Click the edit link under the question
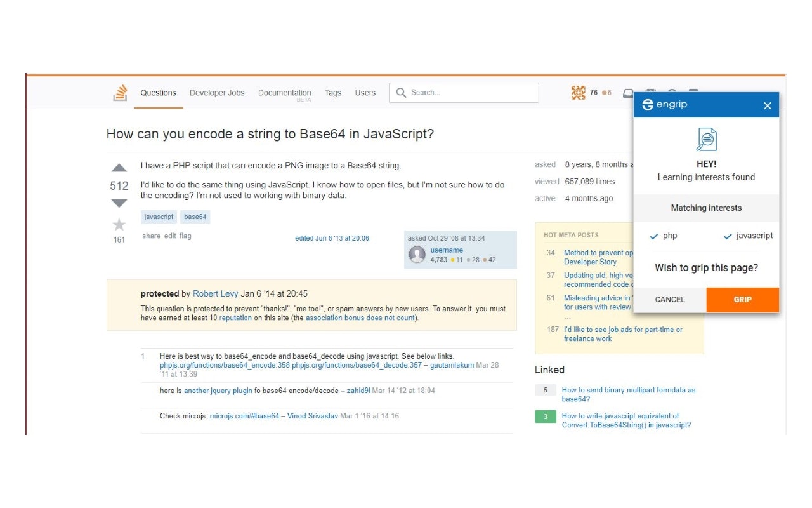The image size is (812, 508). pos(170,236)
